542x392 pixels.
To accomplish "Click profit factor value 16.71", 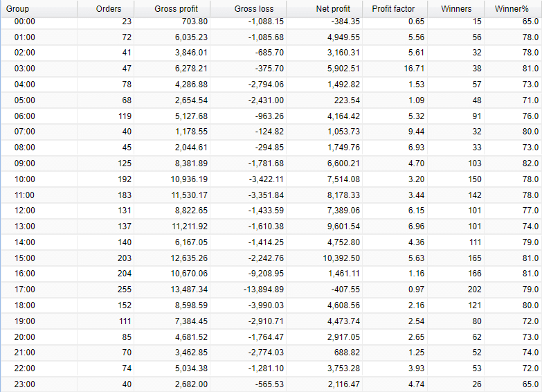I will point(414,69).
